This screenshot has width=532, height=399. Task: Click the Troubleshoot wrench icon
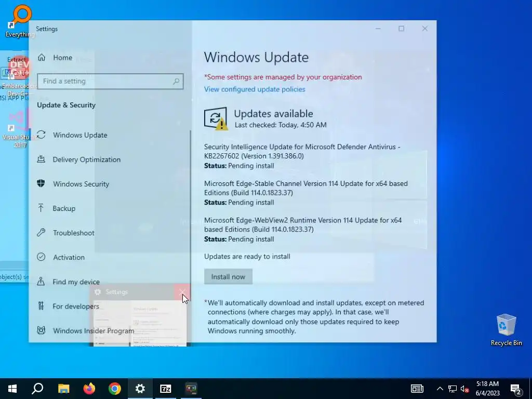pyautogui.click(x=41, y=232)
